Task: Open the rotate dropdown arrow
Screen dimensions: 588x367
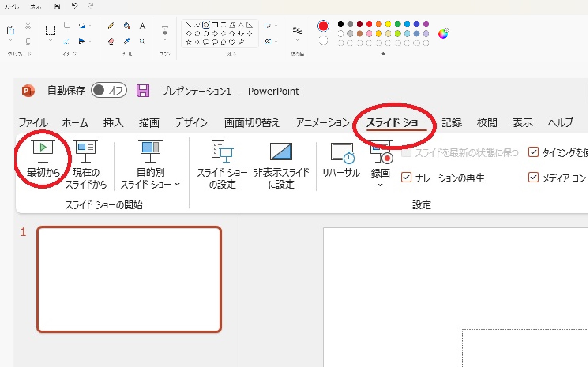Action: click(90, 26)
